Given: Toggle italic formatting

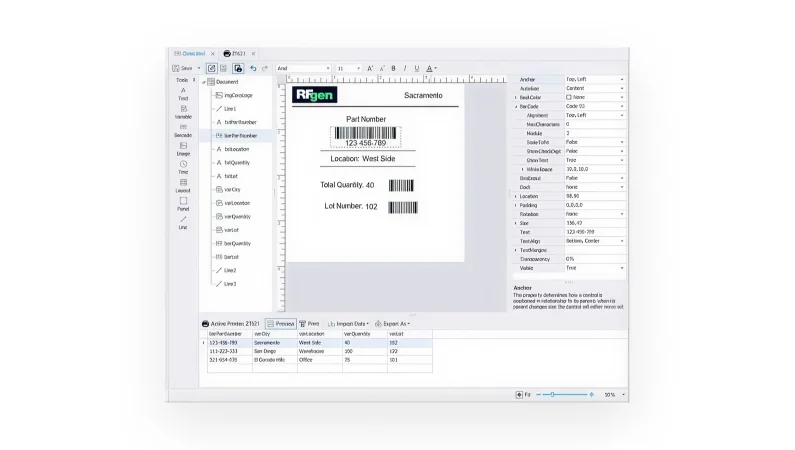Looking at the screenshot, I should 405,68.
